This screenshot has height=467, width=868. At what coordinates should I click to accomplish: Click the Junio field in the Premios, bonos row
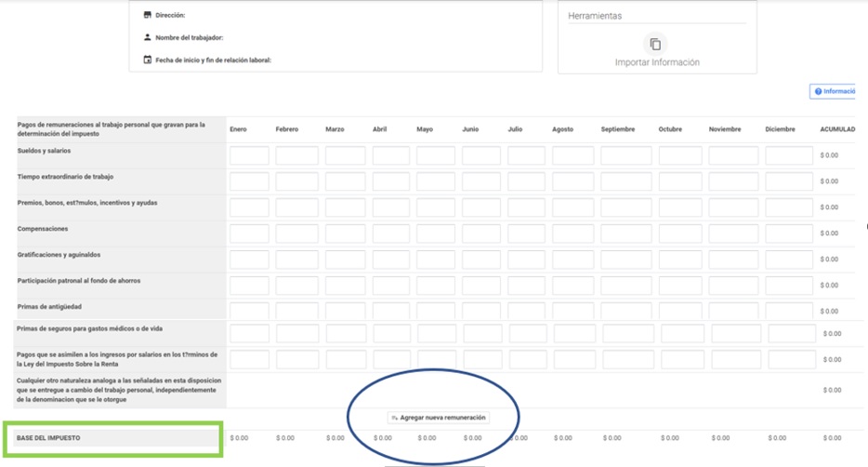pos(480,207)
